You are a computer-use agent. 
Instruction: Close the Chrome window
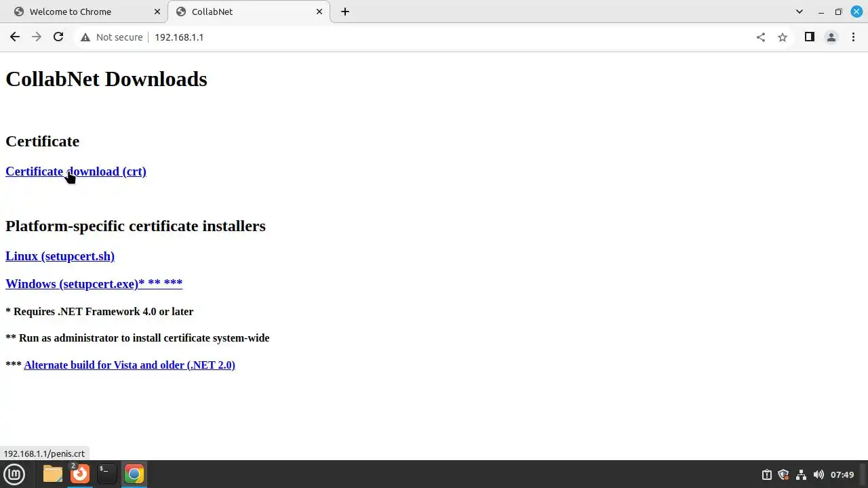[x=856, y=12]
